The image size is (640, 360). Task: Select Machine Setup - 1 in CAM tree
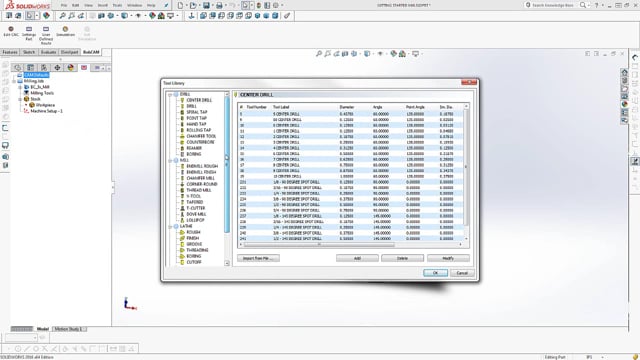pos(47,111)
